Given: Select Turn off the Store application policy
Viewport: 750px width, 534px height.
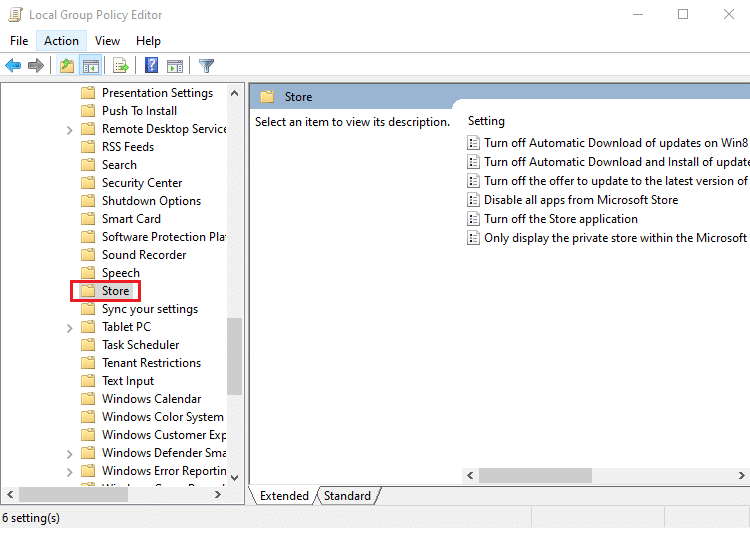Looking at the screenshot, I should (x=561, y=219).
